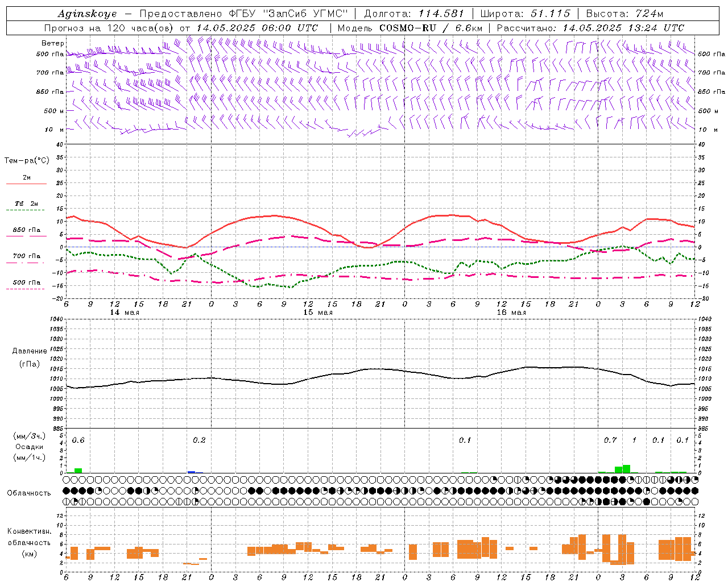The height and width of the screenshot is (582, 728).
Task: Click the "0.2" precipitation amount value
Action: click(199, 440)
